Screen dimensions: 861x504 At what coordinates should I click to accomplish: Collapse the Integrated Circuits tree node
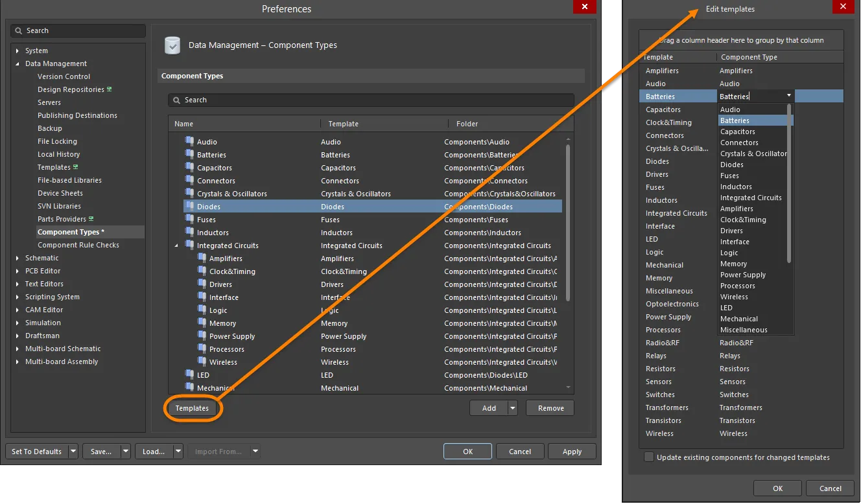pyautogui.click(x=176, y=246)
